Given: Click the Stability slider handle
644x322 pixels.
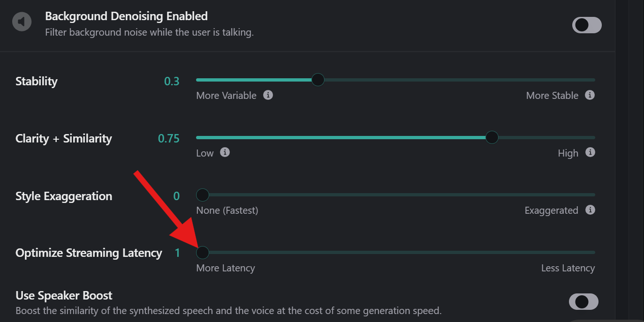Looking at the screenshot, I should [318, 80].
